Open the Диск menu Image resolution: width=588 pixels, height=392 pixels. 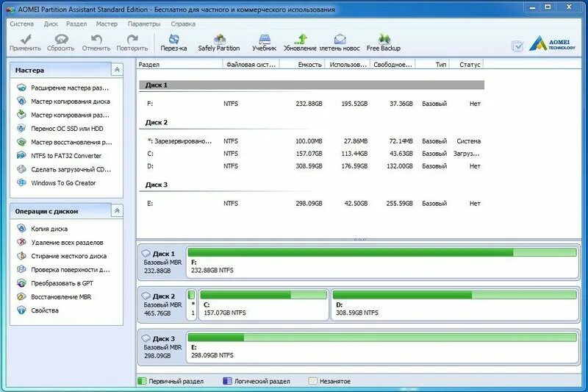pyautogui.click(x=51, y=24)
